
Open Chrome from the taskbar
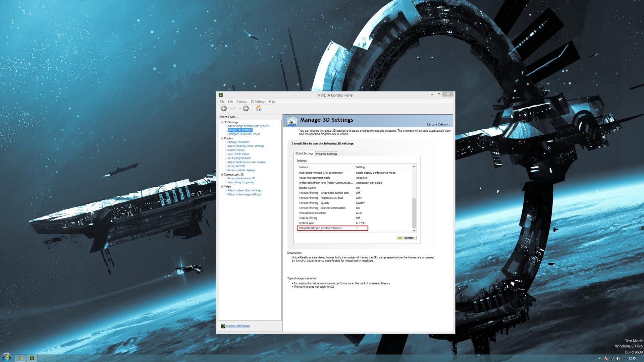[x=20, y=358]
